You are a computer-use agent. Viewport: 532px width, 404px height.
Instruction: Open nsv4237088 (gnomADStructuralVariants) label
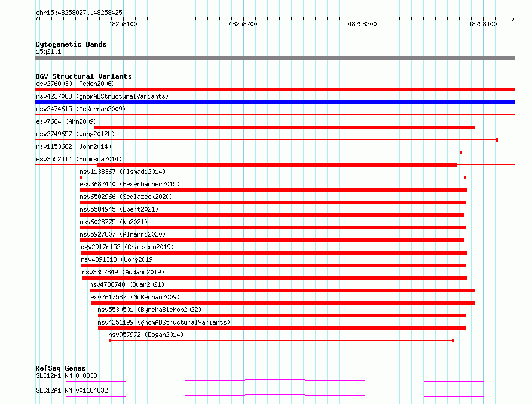(x=102, y=96)
